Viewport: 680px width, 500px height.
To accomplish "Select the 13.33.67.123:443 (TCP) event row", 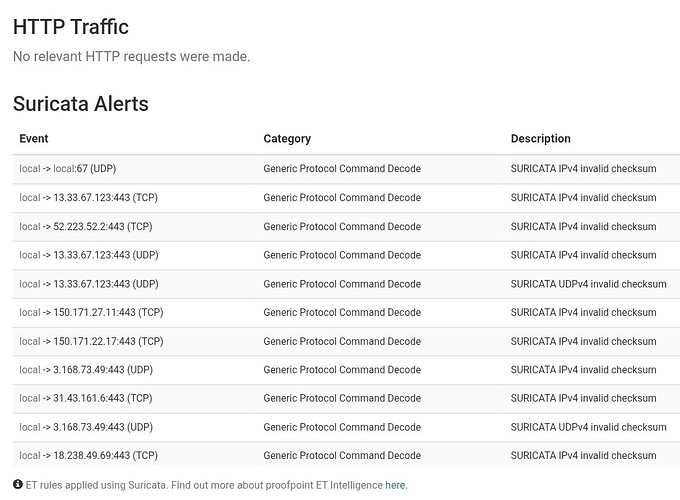I will 88,198.
